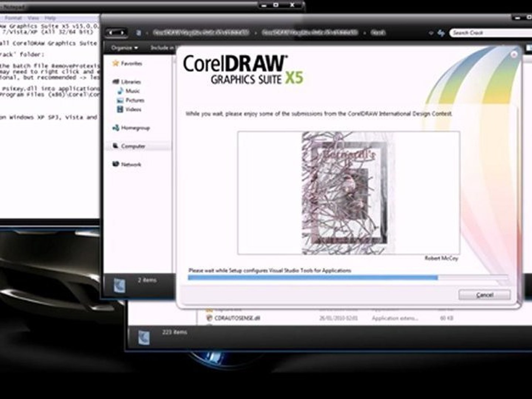Open the Music library

coord(133,91)
